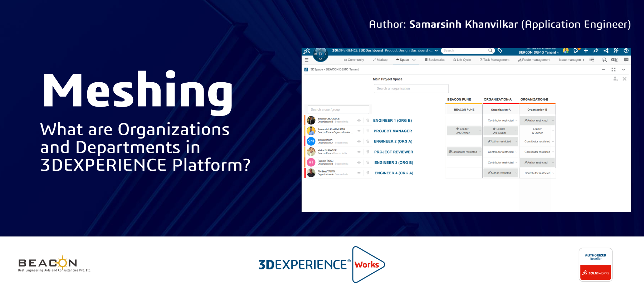Click Suyog MOON's SM avatar
644x293 pixels.
[311, 141]
